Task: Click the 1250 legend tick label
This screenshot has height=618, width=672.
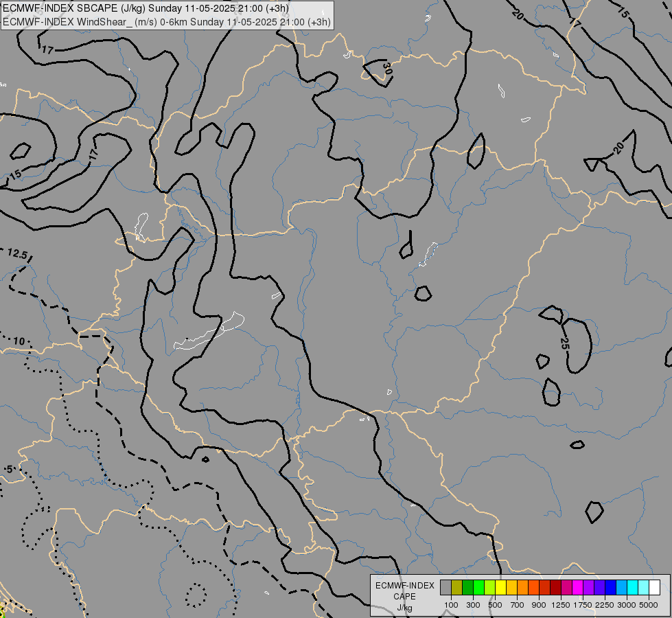Action: (x=561, y=605)
